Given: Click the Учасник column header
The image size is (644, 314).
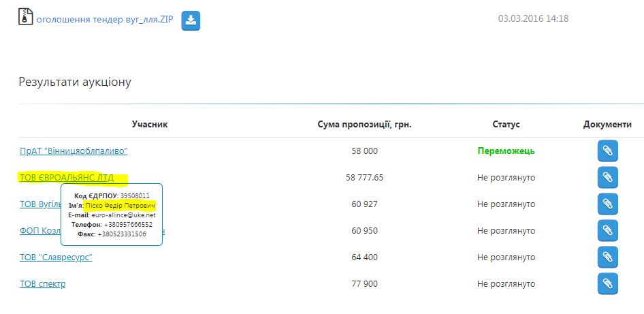Looking at the screenshot, I should pyautogui.click(x=150, y=125).
